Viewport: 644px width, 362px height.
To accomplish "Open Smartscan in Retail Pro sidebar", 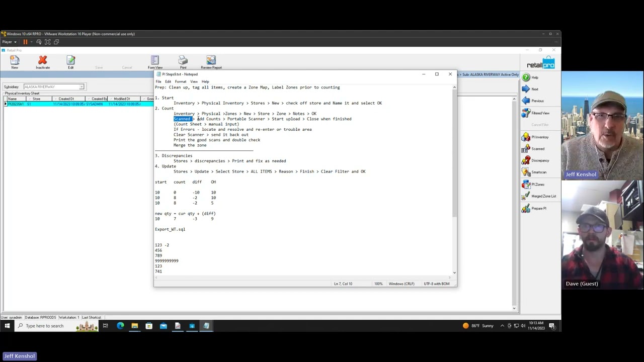I will (534, 172).
